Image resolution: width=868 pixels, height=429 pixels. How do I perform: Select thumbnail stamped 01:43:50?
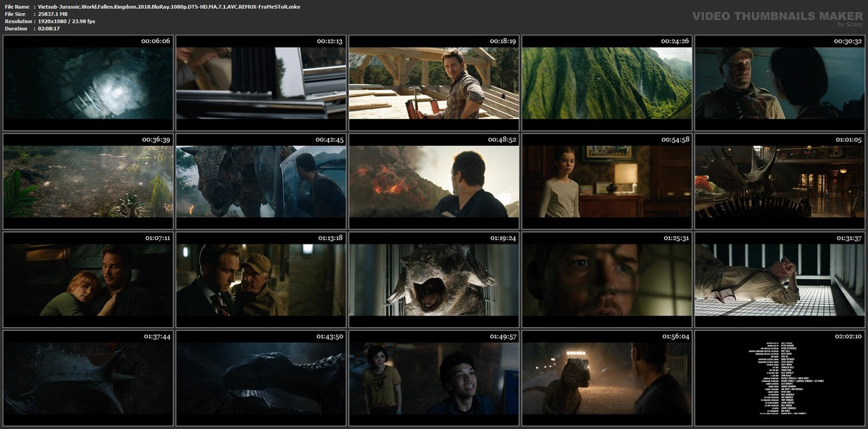coord(261,378)
